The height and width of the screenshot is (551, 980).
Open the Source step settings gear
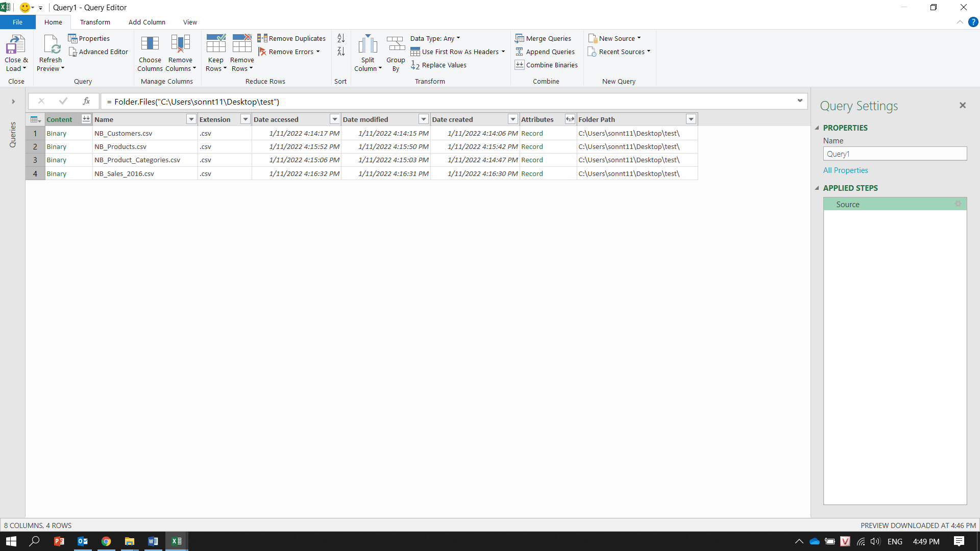(x=958, y=204)
